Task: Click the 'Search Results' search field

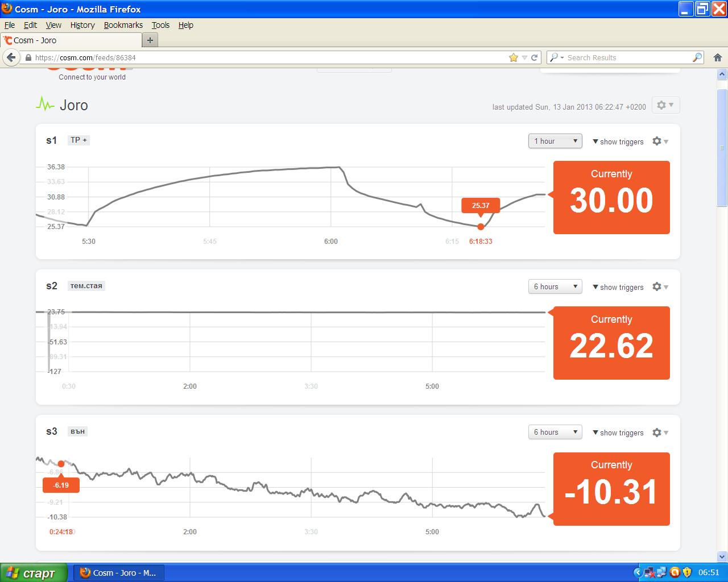Action: point(626,57)
